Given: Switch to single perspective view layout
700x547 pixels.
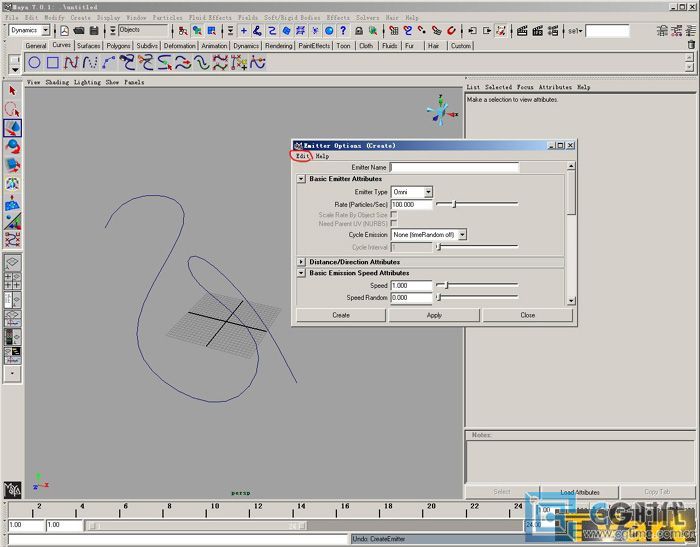Looking at the screenshot, I should click(12, 263).
